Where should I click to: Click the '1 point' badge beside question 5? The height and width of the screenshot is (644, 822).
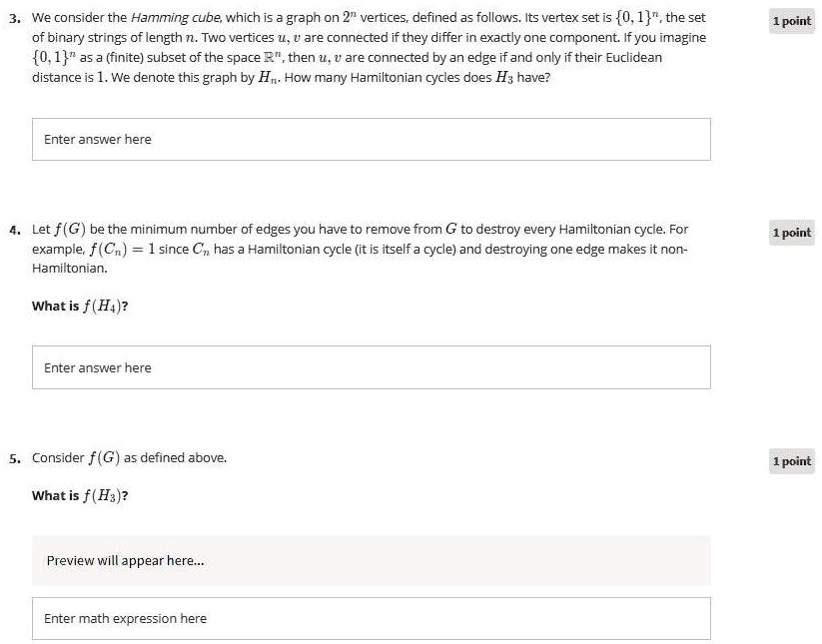pos(790,461)
